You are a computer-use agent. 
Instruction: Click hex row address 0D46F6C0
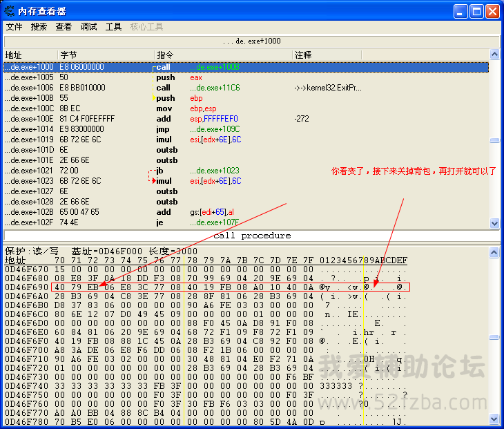(x=26, y=314)
